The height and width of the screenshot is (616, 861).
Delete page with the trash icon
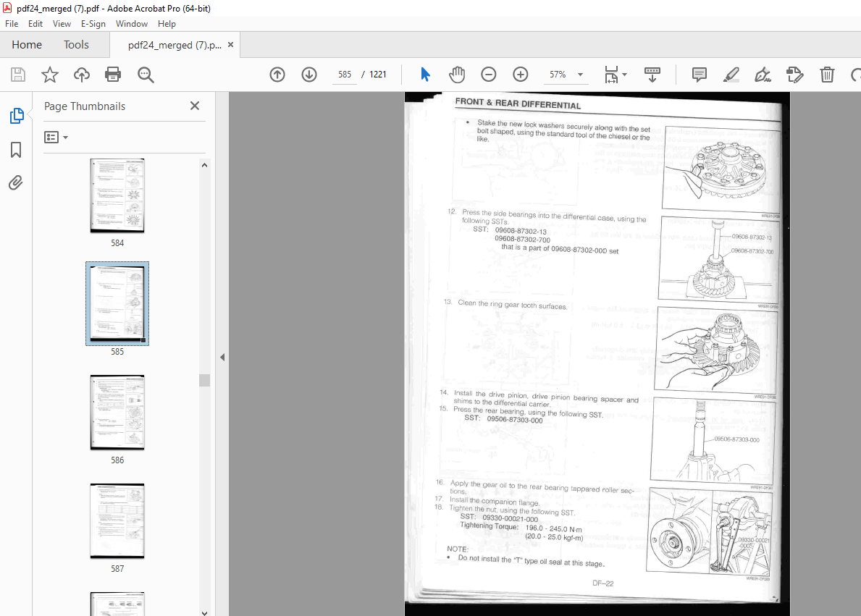click(x=827, y=75)
